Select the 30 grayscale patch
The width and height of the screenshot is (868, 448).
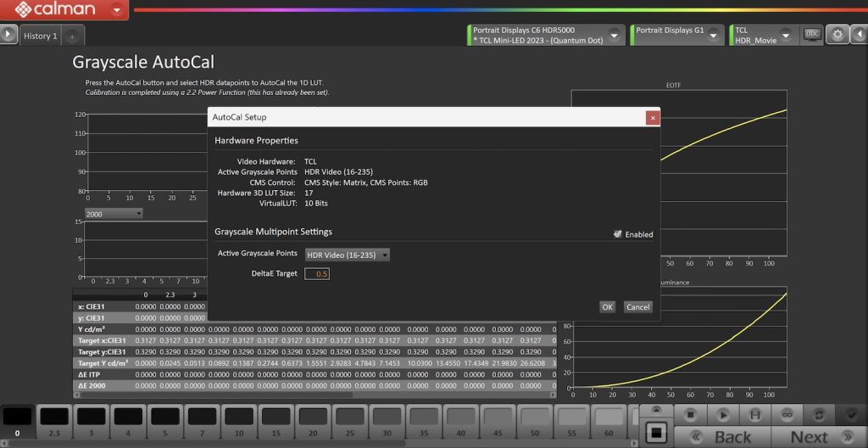coord(387,422)
